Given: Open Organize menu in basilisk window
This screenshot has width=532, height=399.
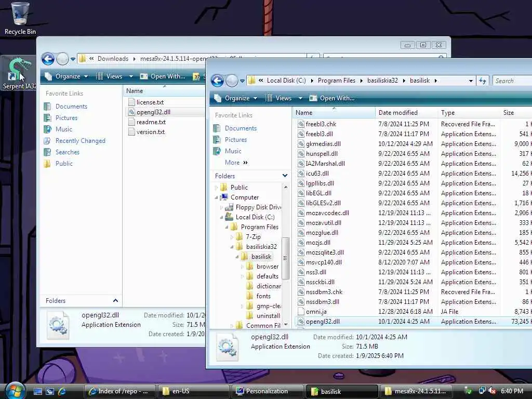Looking at the screenshot, I should pos(236,98).
